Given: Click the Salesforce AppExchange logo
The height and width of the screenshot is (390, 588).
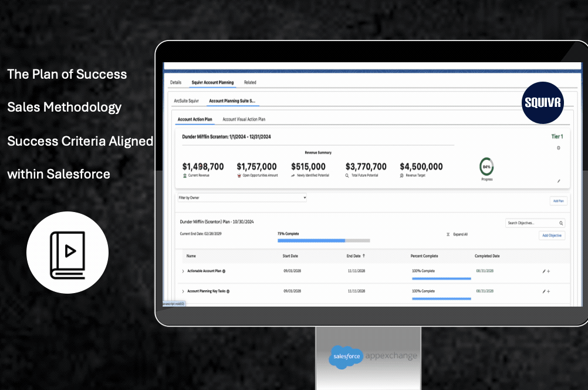Looking at the screenshot, I should click(373, 356).
